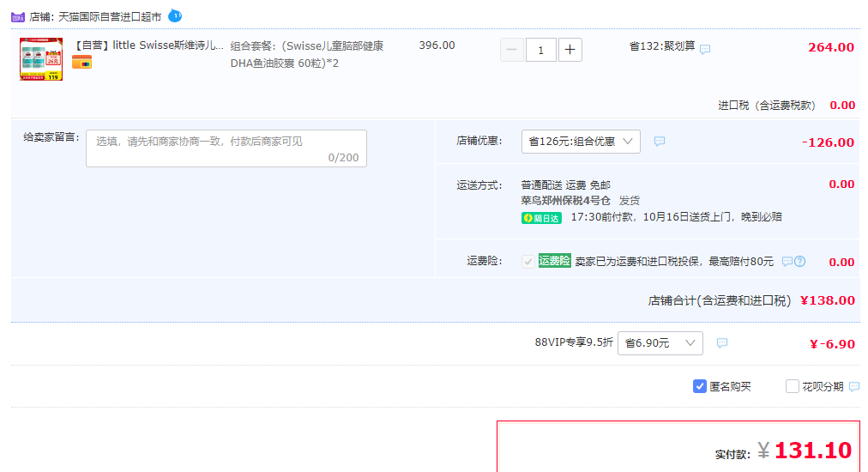Screen dimensions: 868x472
Task: Click the question mark help icon for 运费险
Action: click(x=800, y=262)
